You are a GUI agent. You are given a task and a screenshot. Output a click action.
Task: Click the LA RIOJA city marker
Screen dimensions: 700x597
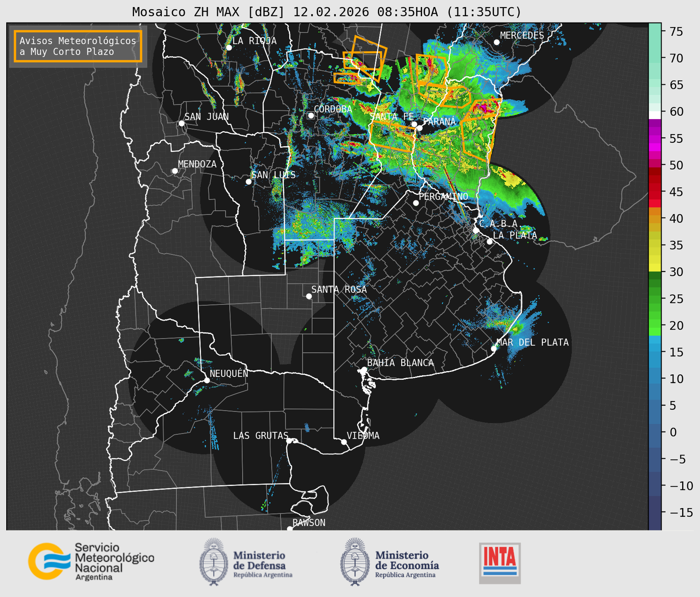pyautogui.click(x=229, y=48)
